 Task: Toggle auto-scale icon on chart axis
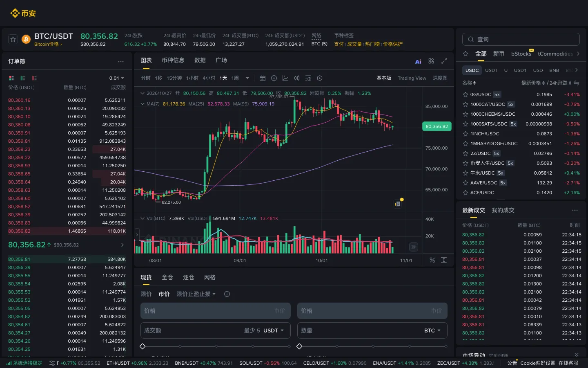444,260
